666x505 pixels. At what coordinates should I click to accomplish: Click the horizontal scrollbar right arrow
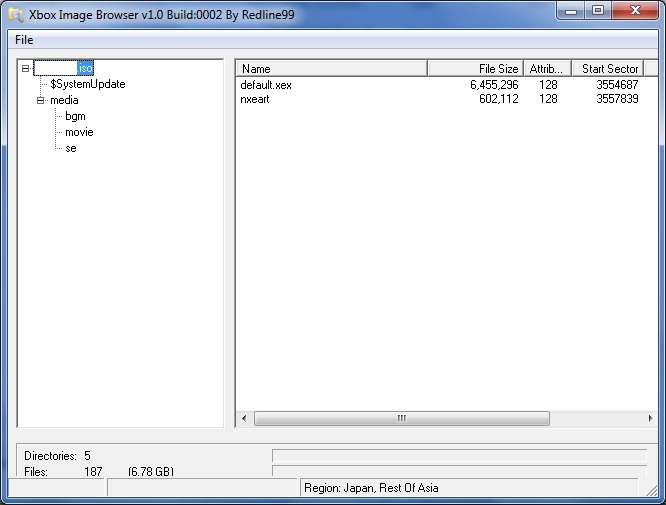(x=650, y=418)
